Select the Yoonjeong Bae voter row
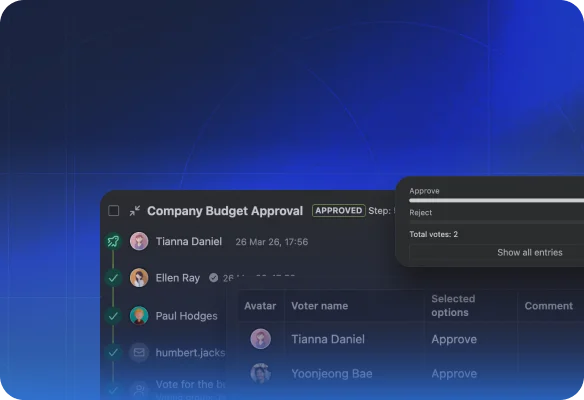Screen dimensions: 584x400 click(x=411, y=374)
